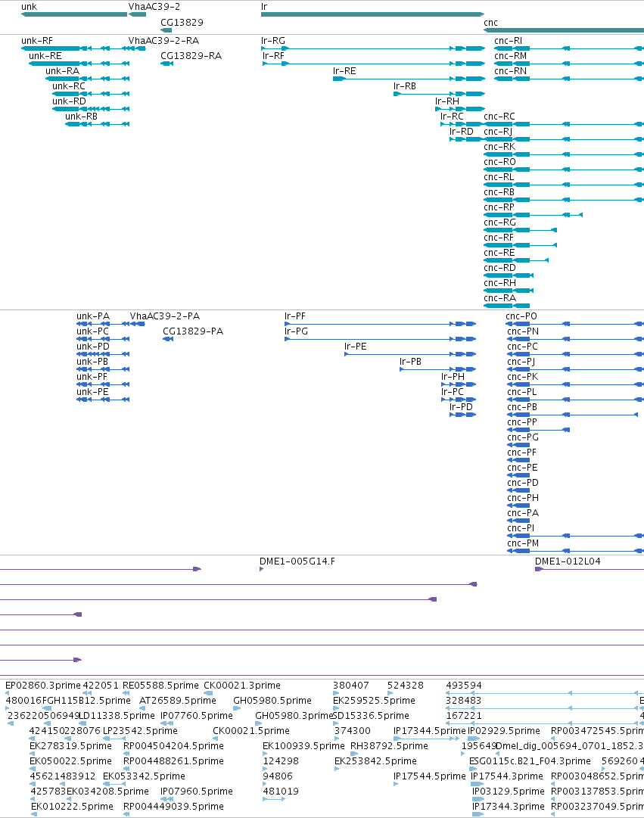Click transcript label lr-RG
The height and width of the screenshot is (818, 644).
tap(273, 41)
